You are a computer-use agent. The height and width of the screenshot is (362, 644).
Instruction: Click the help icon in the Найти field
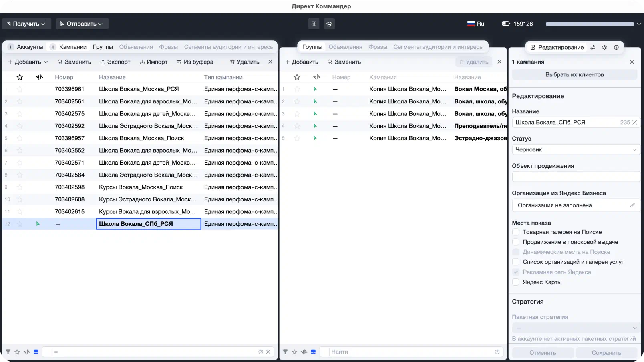click(497, 352)
